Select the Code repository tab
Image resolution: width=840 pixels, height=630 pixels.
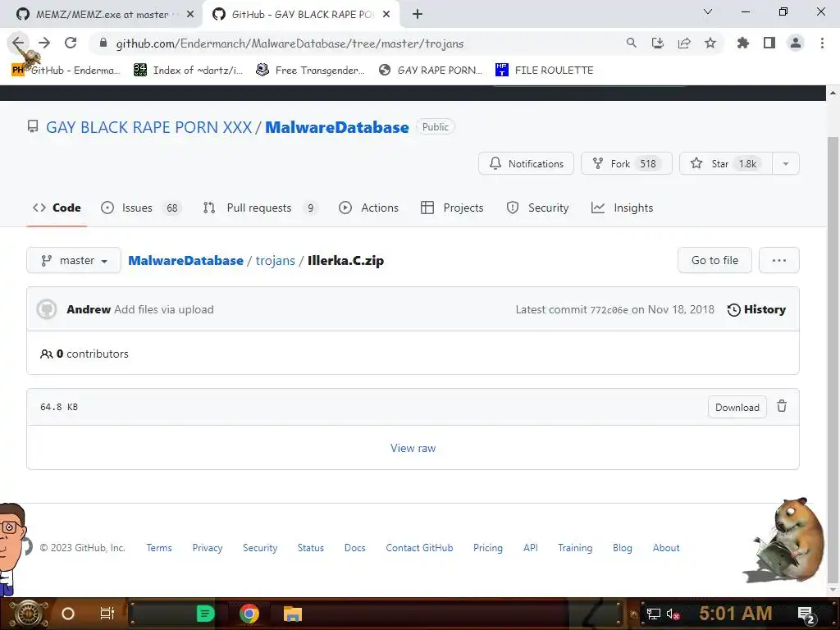click(57, 208)
